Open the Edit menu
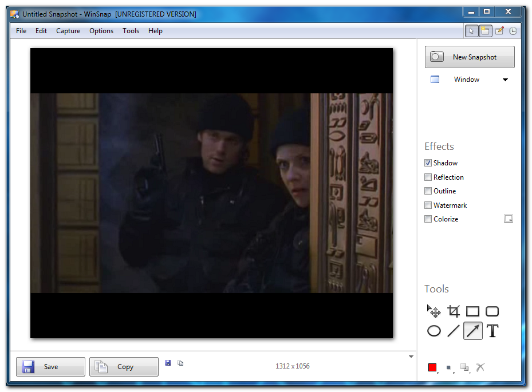Viewport: 532px width, 392px height. pyautogui.click(x=41, y=31)
